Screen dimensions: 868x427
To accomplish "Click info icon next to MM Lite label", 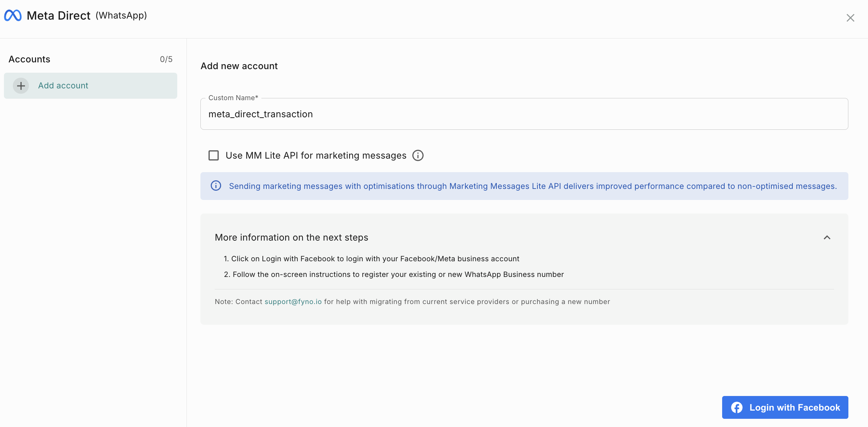I will click(x=418, y=156).
